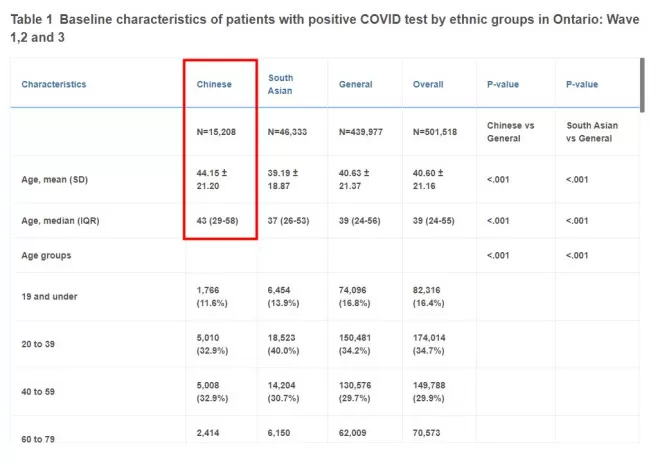Click the N=501,518 cell
Viewport: 660px width, 463px height.
[435, 132]
